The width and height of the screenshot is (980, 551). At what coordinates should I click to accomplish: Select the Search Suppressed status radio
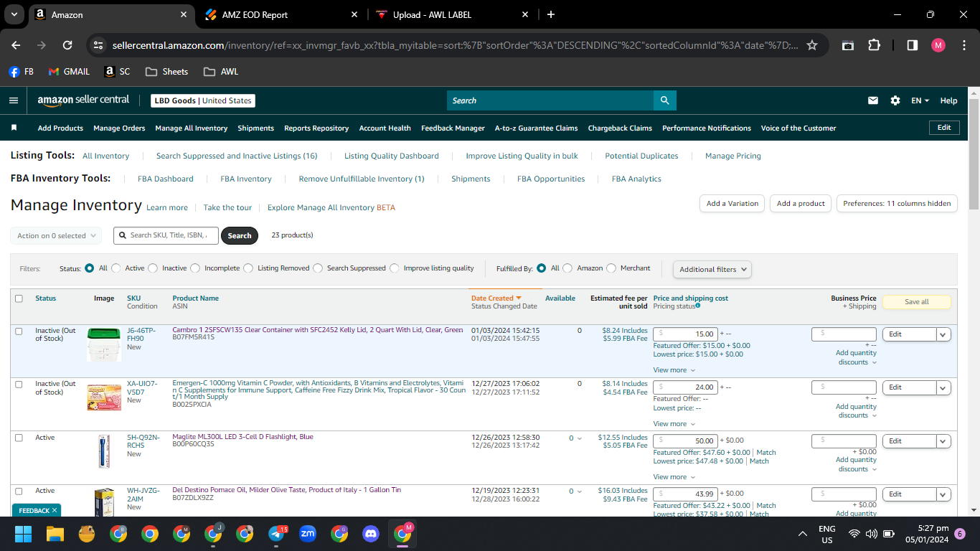point(318,268)
